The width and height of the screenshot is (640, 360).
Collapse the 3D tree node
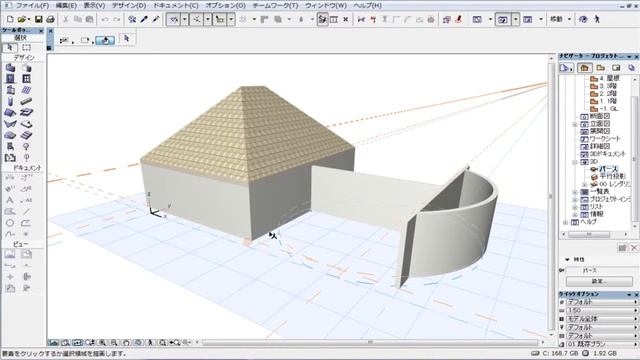pos(575,162)
